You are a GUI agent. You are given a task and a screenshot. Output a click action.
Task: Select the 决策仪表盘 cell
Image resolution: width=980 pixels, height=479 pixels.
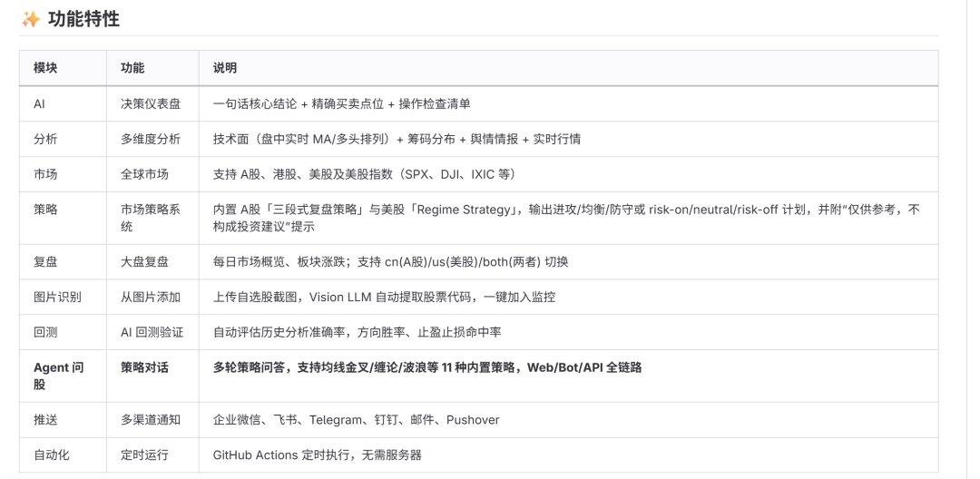151,103
